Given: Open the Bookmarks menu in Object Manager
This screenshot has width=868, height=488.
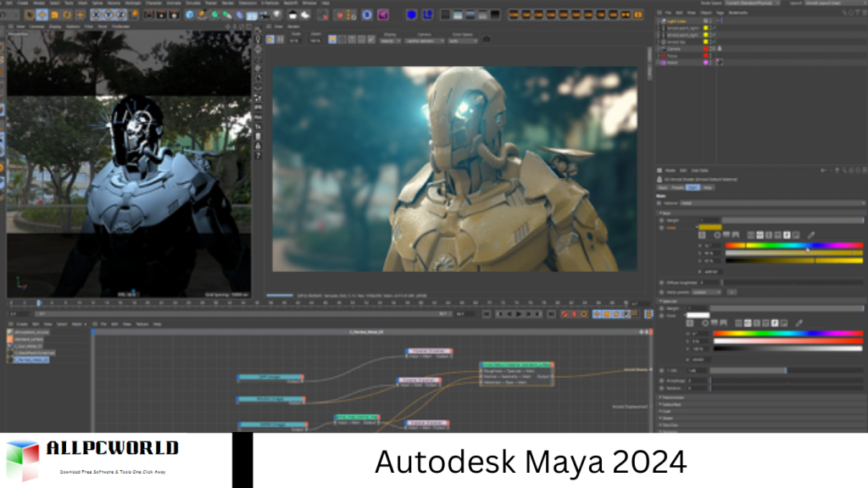Looking at the screenshot, I should [x=738, y=13].
